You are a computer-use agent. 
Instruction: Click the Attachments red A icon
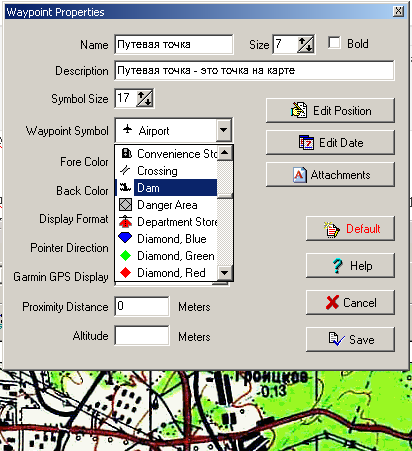(x=299, y=175)
